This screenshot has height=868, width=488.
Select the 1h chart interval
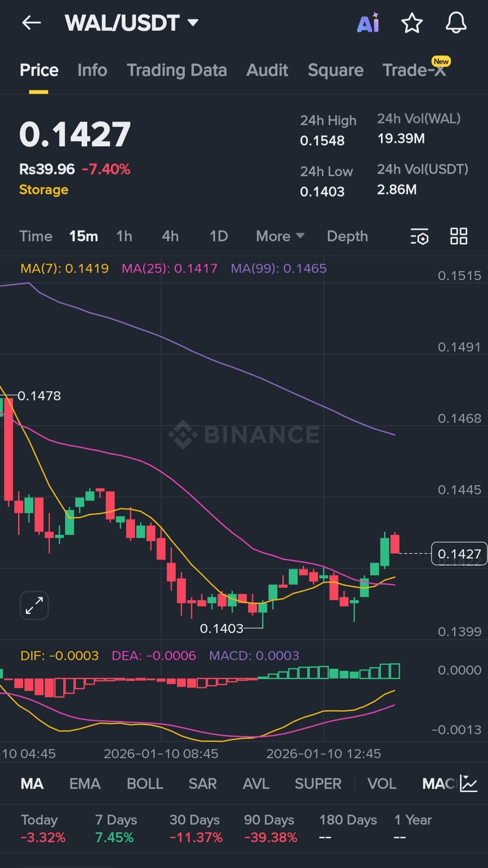tap(124, 236)
